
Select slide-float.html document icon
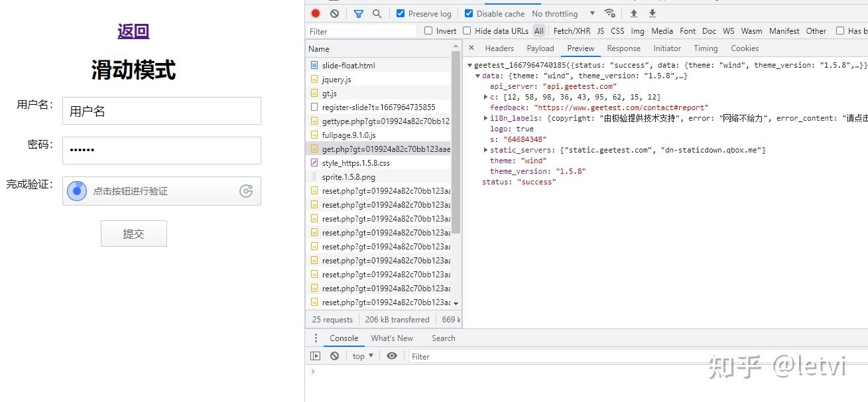click(314, 65)
